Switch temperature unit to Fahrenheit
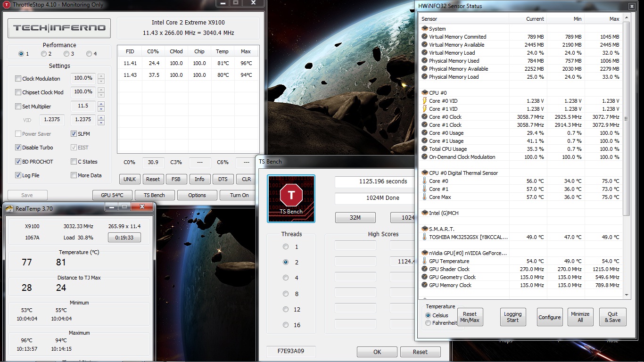644x362 pixels. tap(428, 323)
